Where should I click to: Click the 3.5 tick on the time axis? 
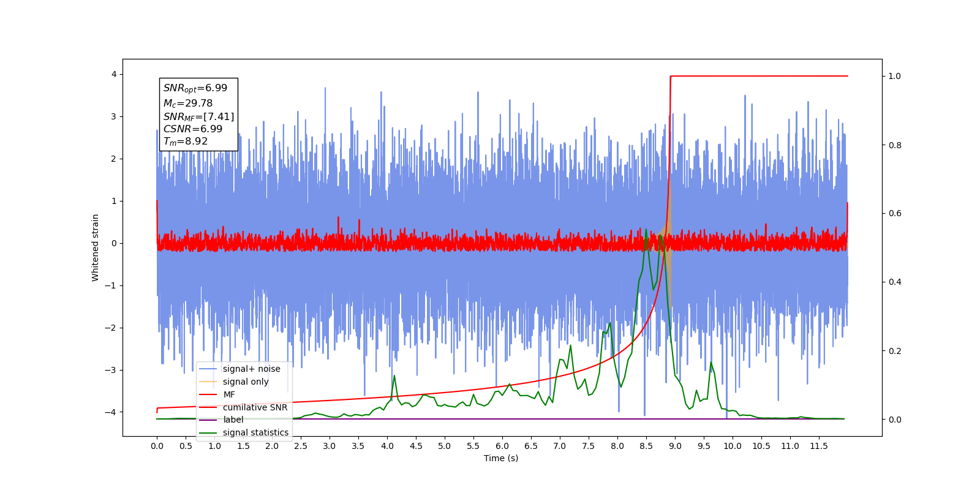coord(358,446)
